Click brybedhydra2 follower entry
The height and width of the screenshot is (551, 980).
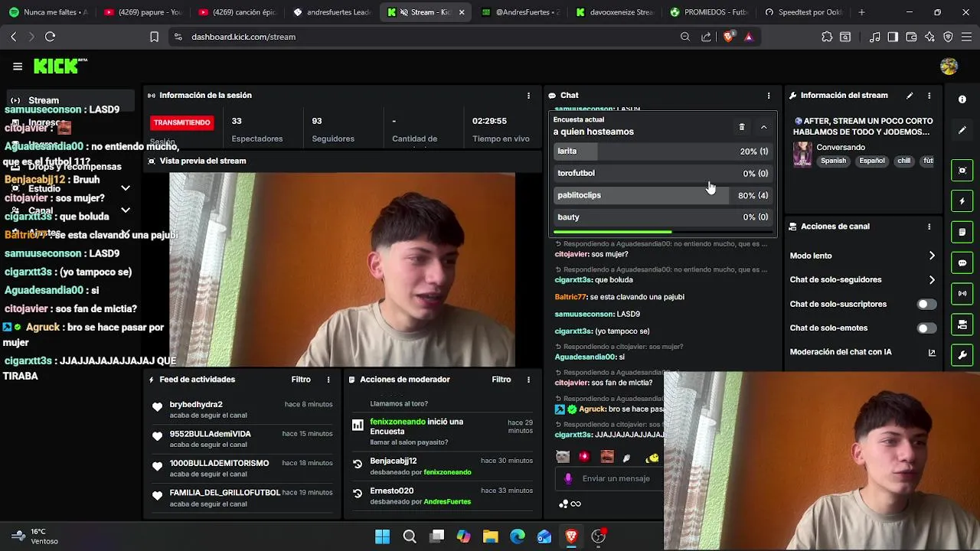coord(243,409)
